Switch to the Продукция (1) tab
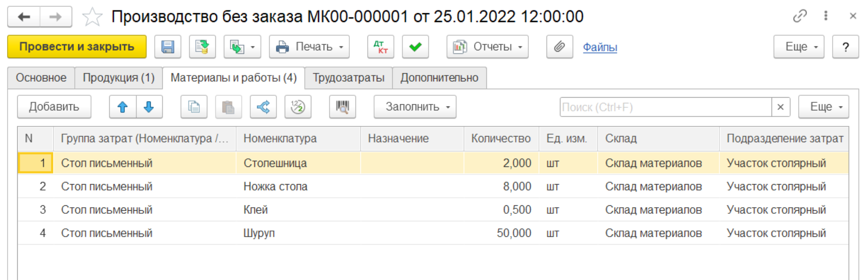The image size is (868, 280). click(x=119, y=78)
